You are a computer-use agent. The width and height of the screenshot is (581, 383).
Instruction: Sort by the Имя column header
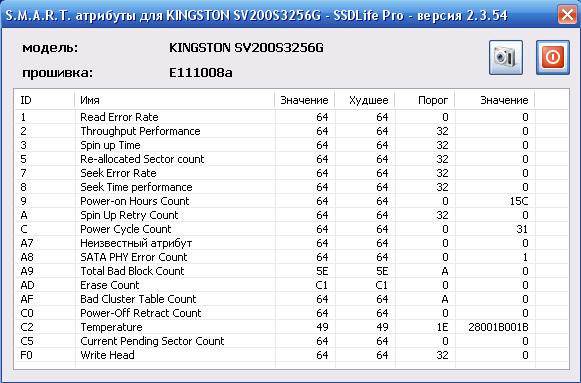click(x=175, y=100)
